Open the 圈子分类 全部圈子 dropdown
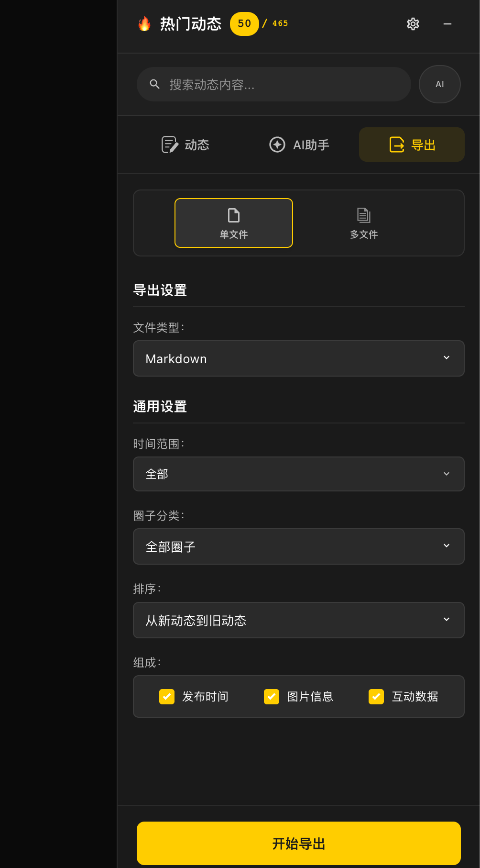The width and height of the screenshot is (480, 868). [x=299, y=546]
